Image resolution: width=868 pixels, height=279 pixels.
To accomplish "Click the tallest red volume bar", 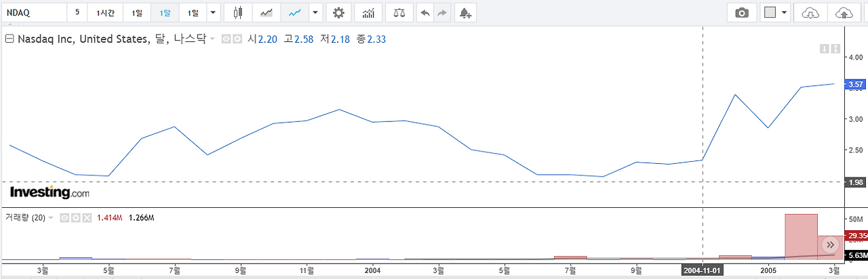I will (801, 236).
